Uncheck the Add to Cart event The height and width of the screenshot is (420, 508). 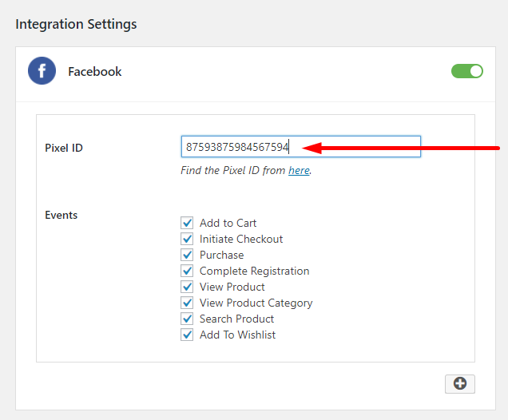tap(187, 223)
